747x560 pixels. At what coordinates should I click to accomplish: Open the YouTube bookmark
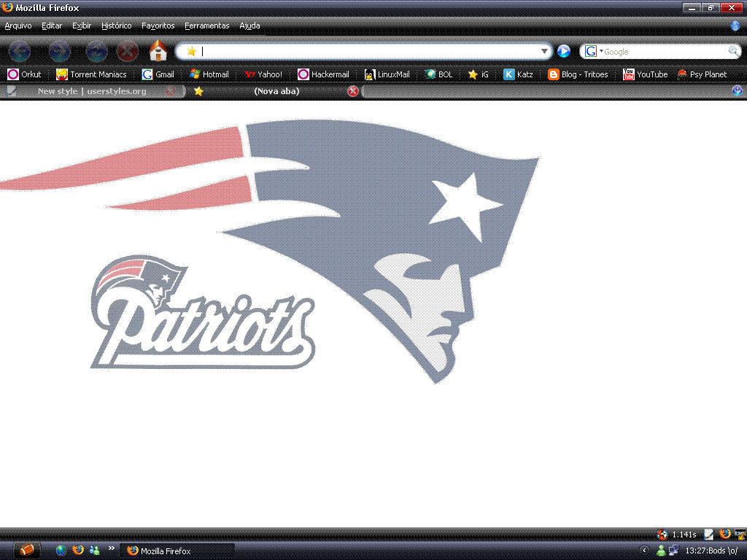click(645, 74)
